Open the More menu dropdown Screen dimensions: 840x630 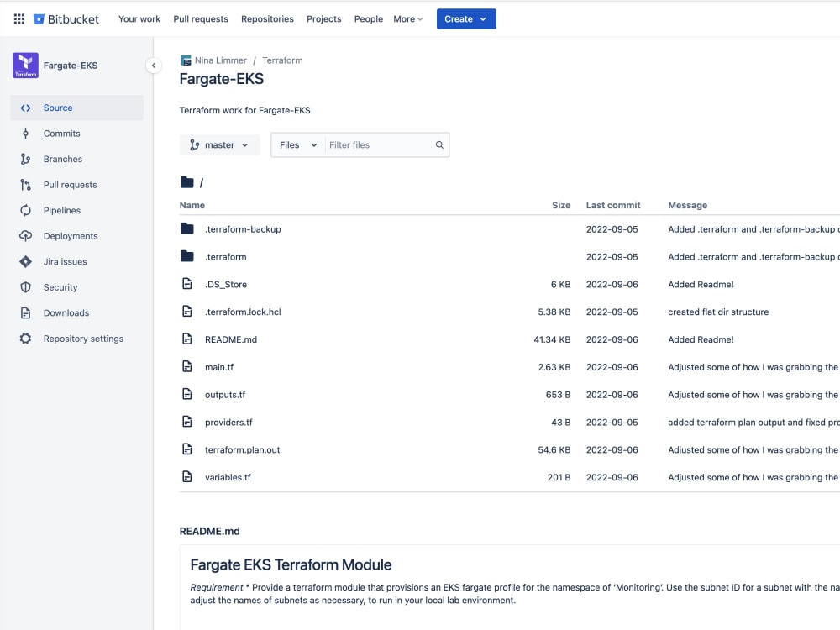point(407,18)
